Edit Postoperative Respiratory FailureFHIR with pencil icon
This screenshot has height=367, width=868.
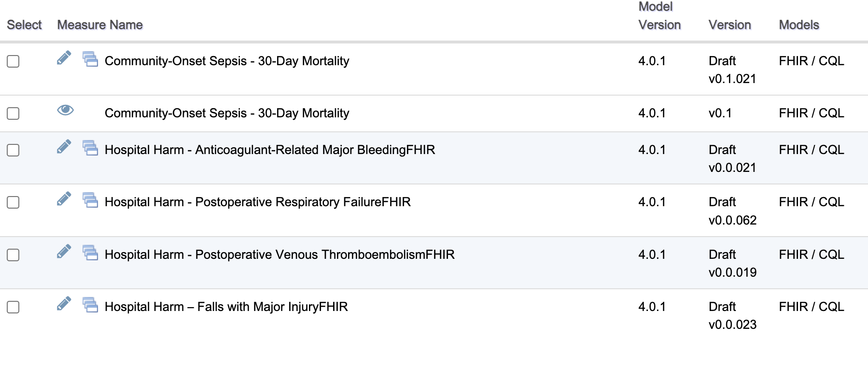click(64, 199)
